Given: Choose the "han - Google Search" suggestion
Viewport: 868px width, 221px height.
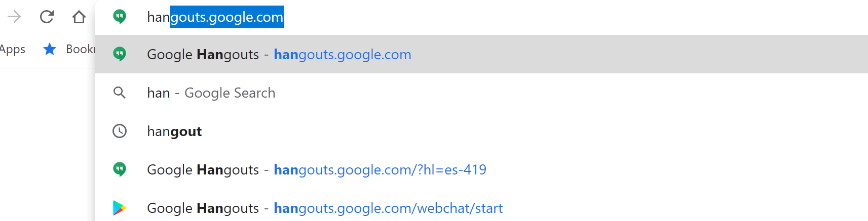Looking at the screenshot, I should pyautogui.click(x=481, y=93).
